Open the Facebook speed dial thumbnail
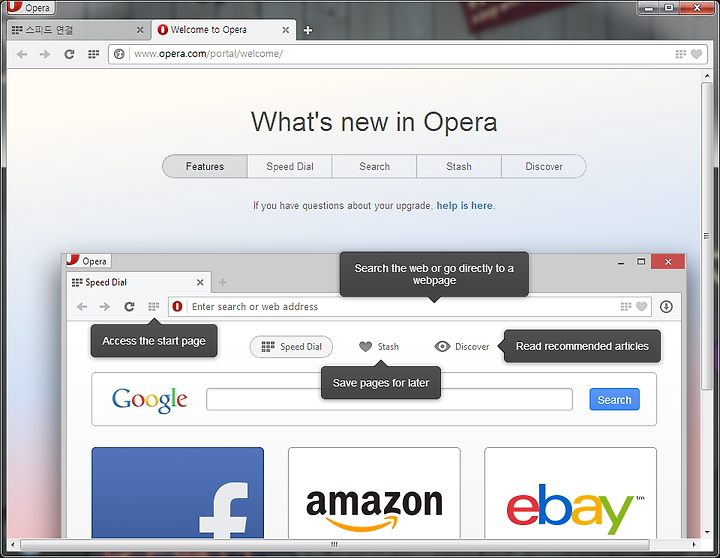This screenshot has height=558, width=720. (178, 493)
